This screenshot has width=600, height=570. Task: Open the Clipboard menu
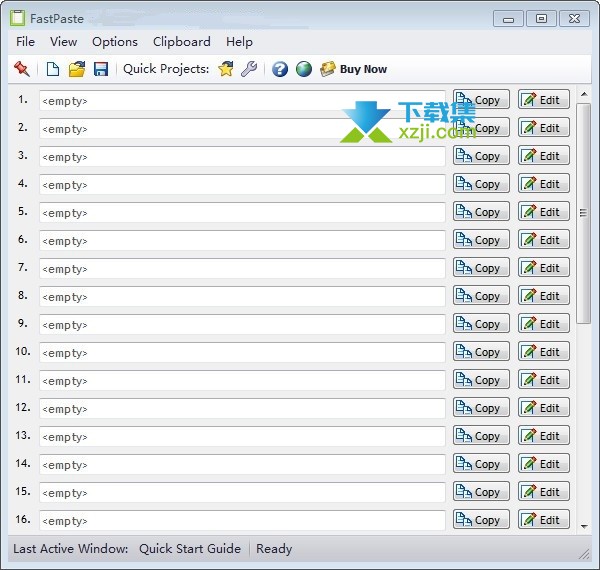coord(182,42)
